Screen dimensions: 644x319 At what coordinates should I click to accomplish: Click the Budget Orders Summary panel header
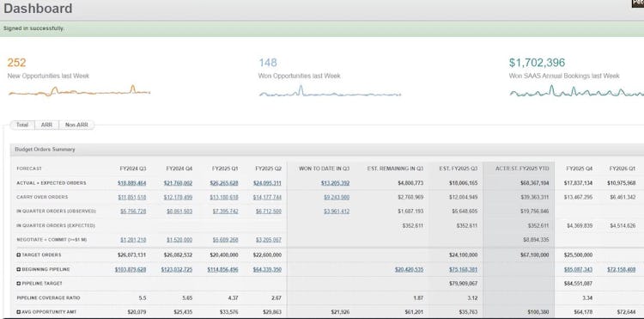(x=327, y=150)
